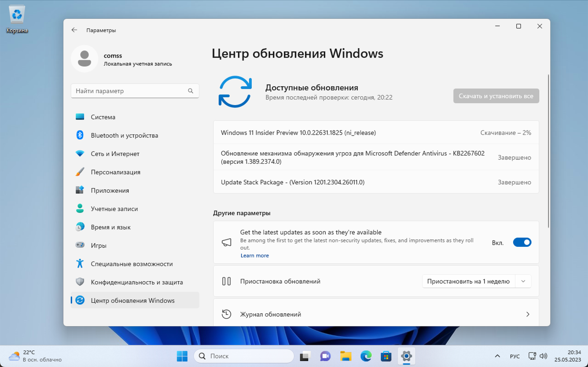Open Учетные записи settings
The height and width of the screenshot is (367, 588).
coord(135,208)
